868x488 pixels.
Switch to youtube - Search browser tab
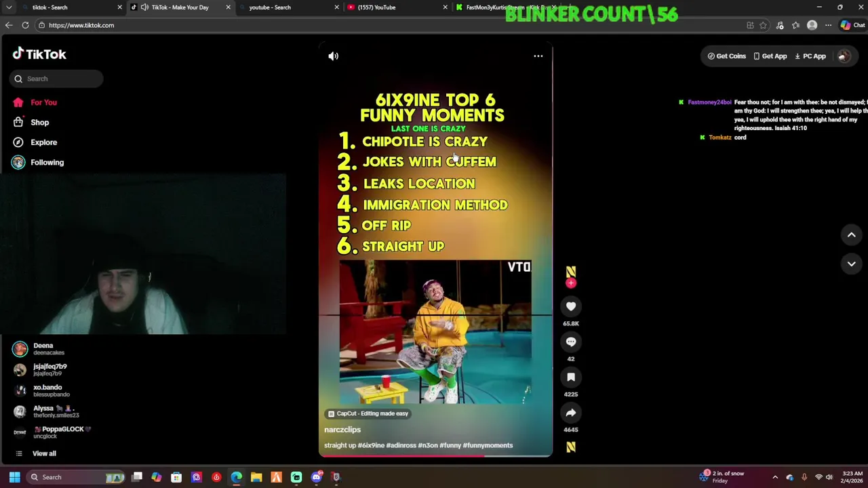click(x=288, y=7)
